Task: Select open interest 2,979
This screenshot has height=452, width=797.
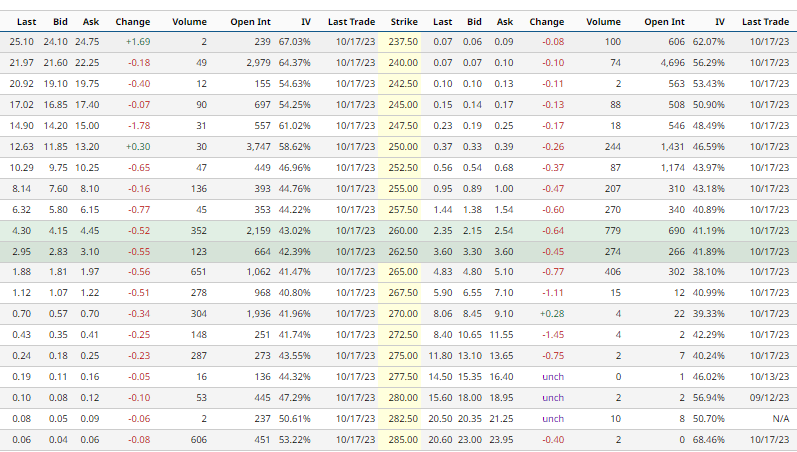Action: point(258,63)
